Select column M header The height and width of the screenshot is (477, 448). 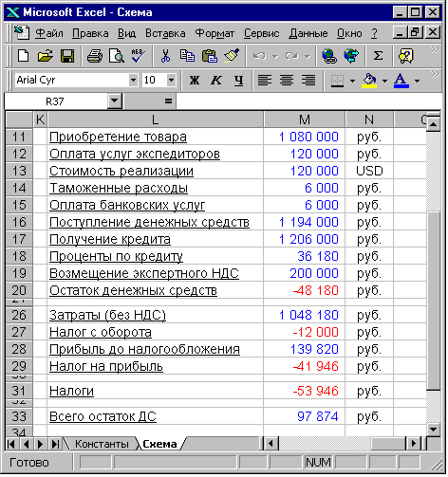coord(304,119)
